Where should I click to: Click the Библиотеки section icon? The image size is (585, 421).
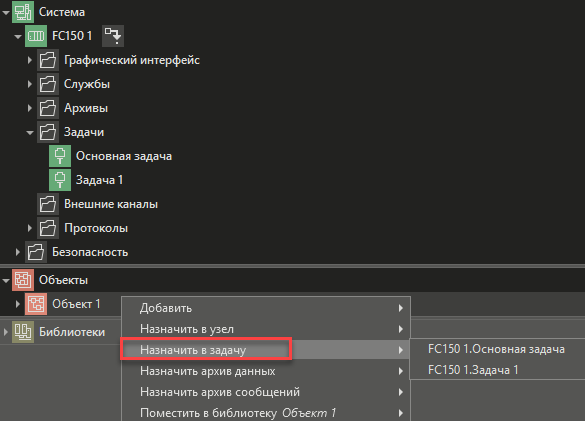[23, 332]
